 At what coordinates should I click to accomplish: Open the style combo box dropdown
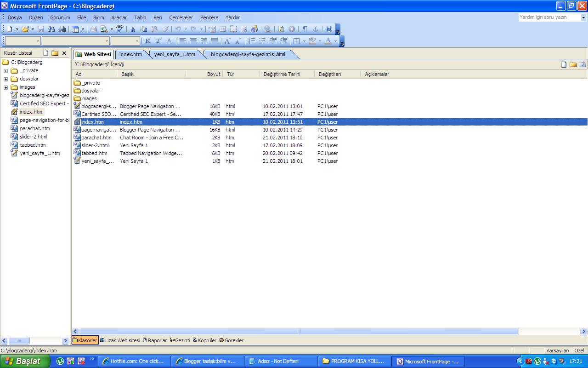point(37,41)
